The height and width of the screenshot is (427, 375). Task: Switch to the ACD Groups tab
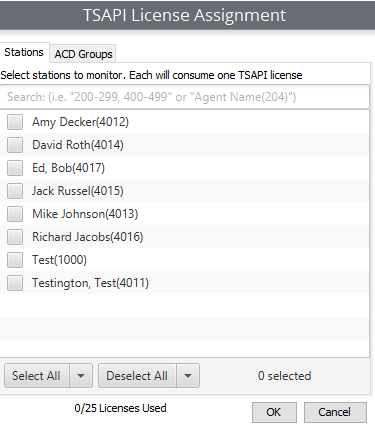(x=83, y=54)
